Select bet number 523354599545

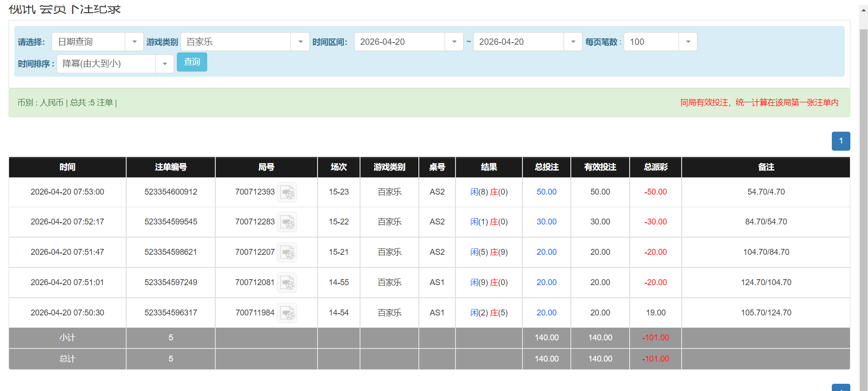click(171, 222)
